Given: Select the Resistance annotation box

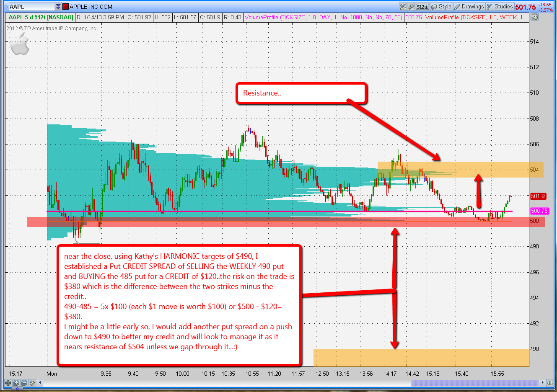Looking at the screenshot, I should 301,93.
